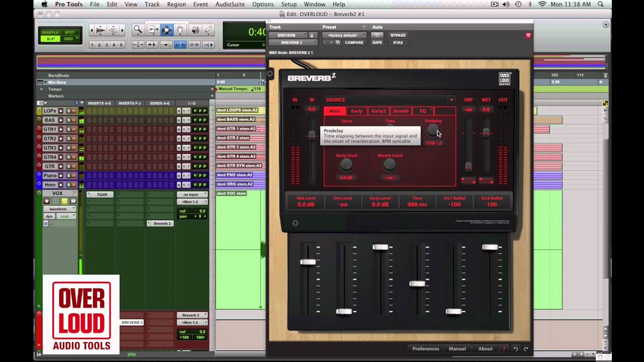Expand the Tempo ruler
This screenshot has height=362, width=644.
point(42,89)
